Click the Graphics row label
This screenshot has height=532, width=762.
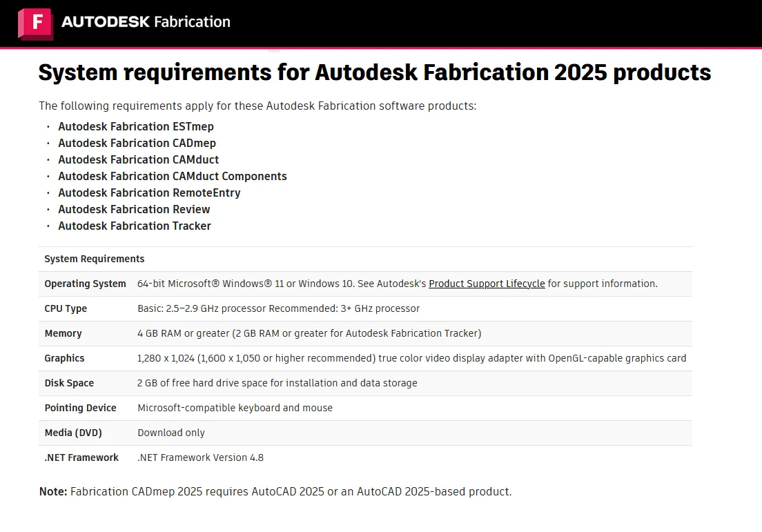click(x=64, y=358)
